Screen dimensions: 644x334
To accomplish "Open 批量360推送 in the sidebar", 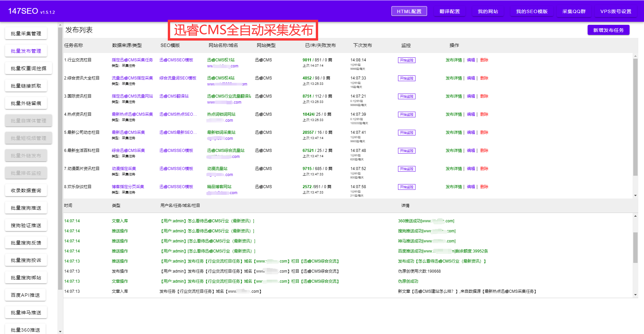I will click(25, 330).
